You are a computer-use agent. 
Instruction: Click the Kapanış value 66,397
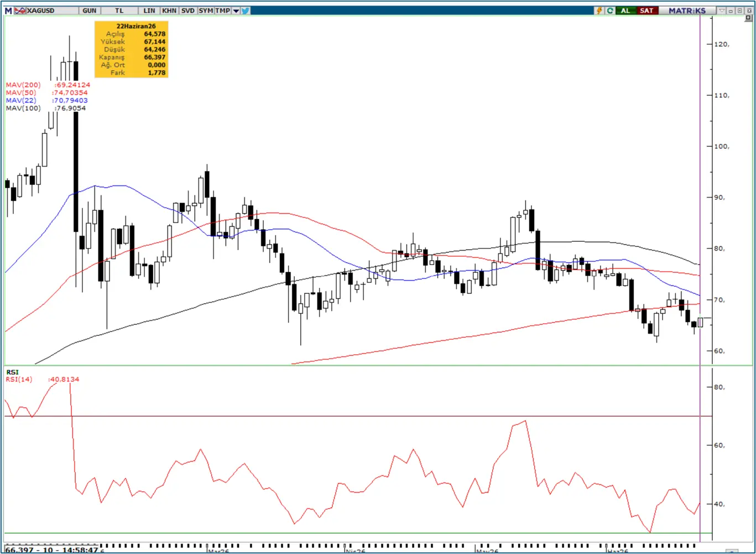click(155, 57)
